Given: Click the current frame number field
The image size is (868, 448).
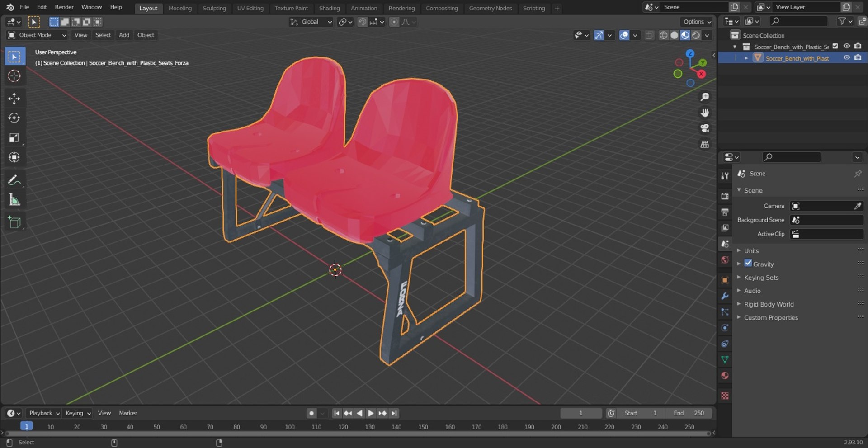Looking at the screenshot, I should pyautogui.click(x=581, y=413).
